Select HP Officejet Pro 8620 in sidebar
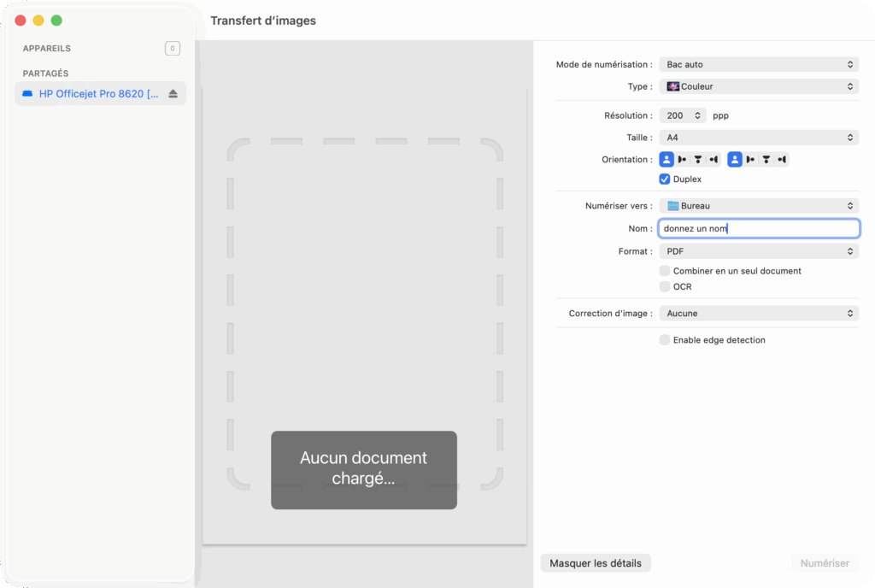The width and height of the screenshot is (875, 588). [x=98, y=94]
